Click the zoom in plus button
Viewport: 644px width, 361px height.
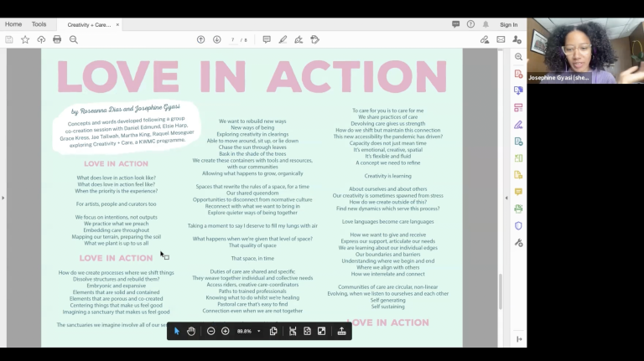pyautogui.click(x=225, y=331)
